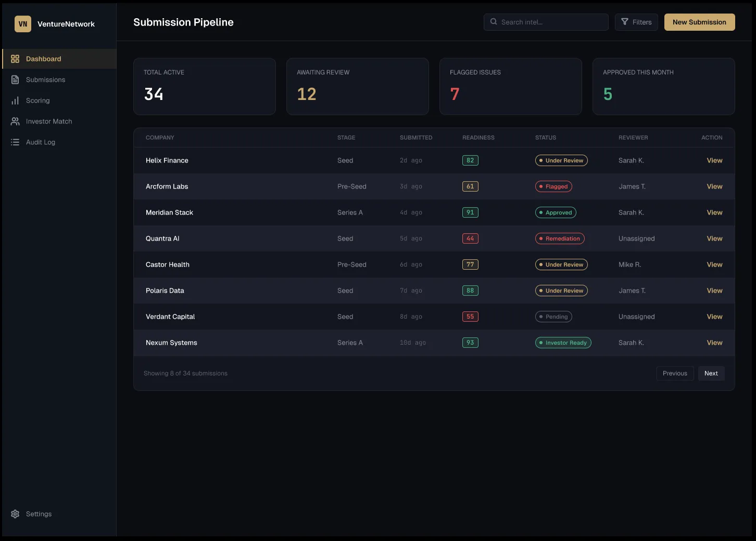Open View for Nexum Systems
756x541 pixels.
pyautogui.click(x=714, y=343)
